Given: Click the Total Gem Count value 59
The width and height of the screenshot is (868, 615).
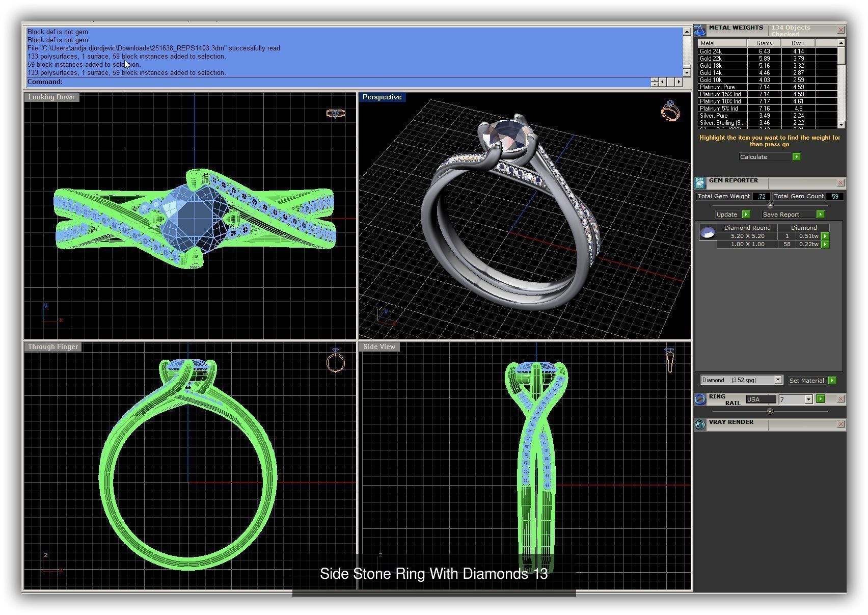Looking at the screenshot, I should click(835, 196).
